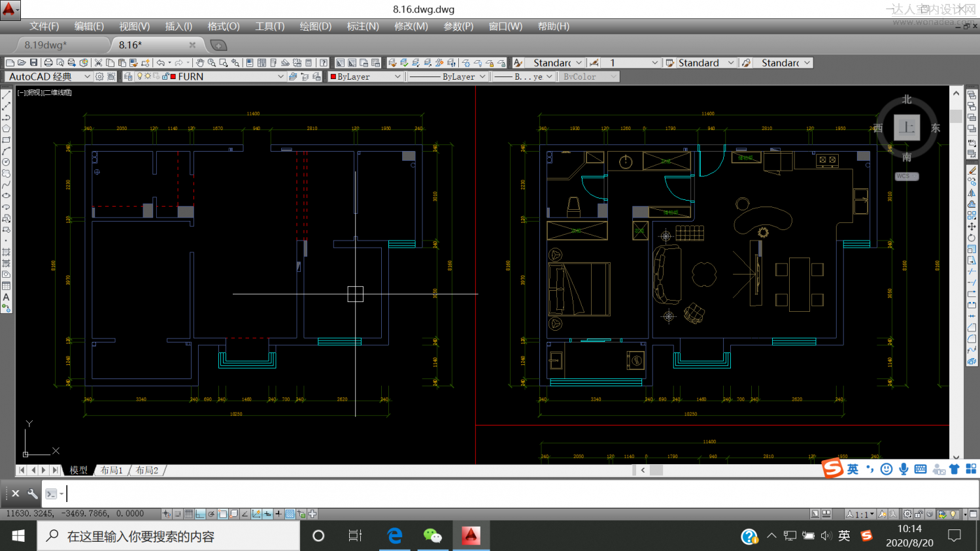Image resolution: width=980 pixels, height=551 pixels.
Task: Click the Text Style icon
Action: 518,63
